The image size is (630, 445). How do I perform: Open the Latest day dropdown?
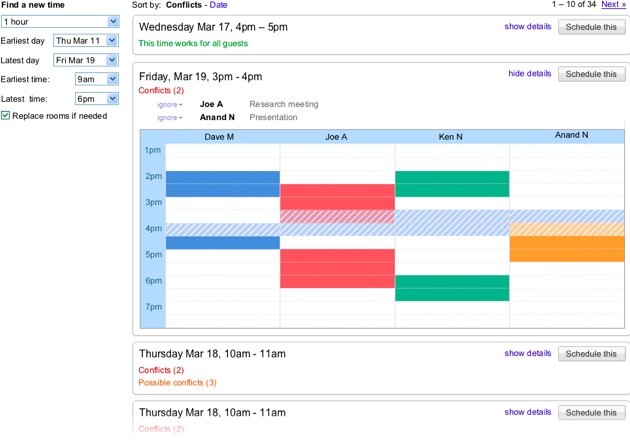86,60
